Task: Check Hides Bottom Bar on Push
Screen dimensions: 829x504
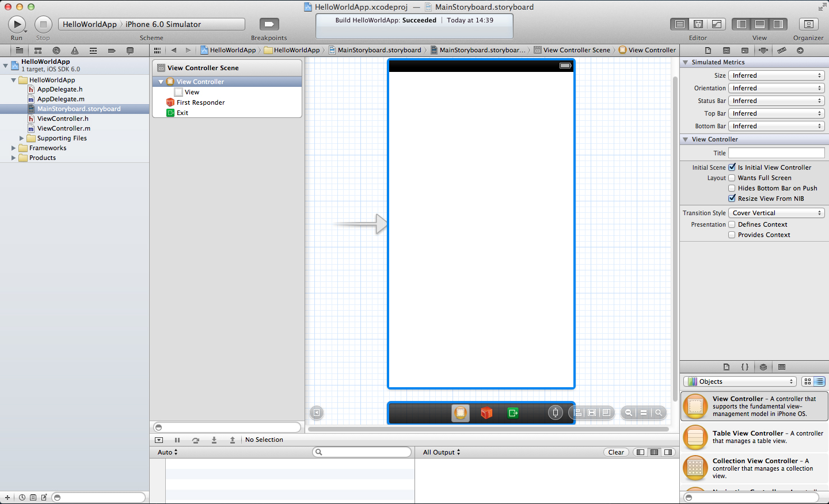Action: [732, 188]
